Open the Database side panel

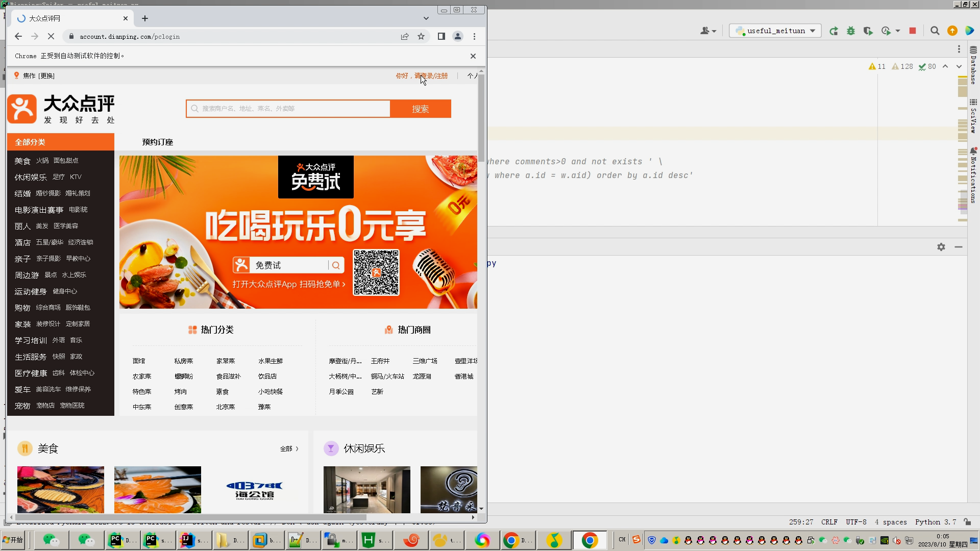973,65
